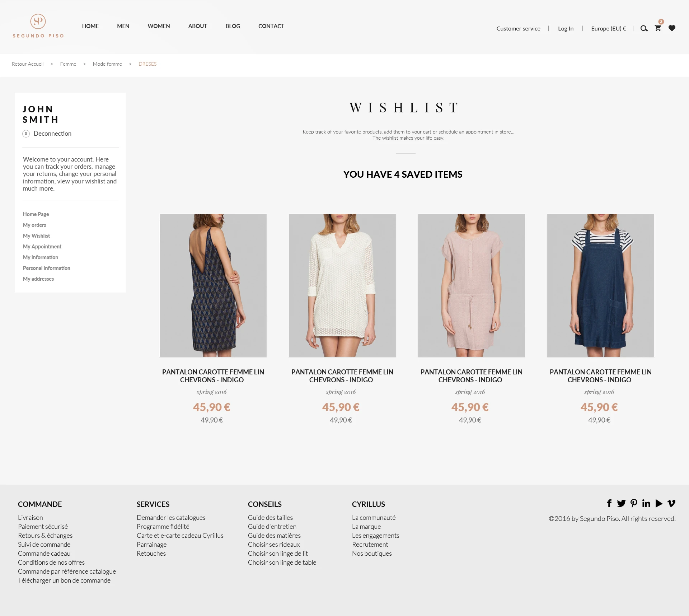
Task: Open My Appointment in account sidebar
Action: point(42,247)
